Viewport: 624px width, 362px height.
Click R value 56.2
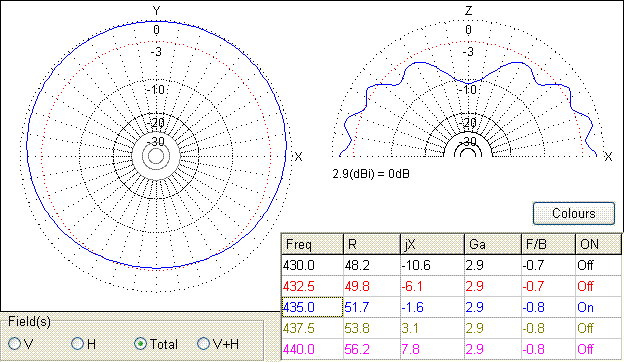pos(372,349)
